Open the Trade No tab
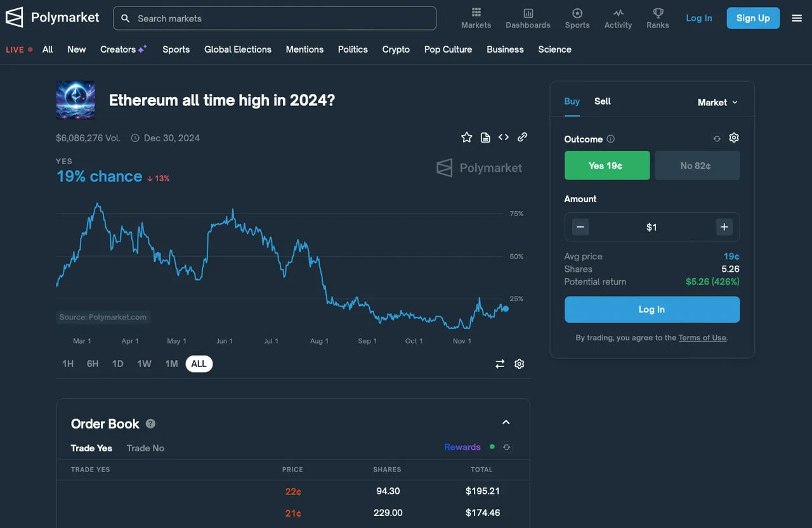Screen dimensions: 812x528 (x=145, y=448)
